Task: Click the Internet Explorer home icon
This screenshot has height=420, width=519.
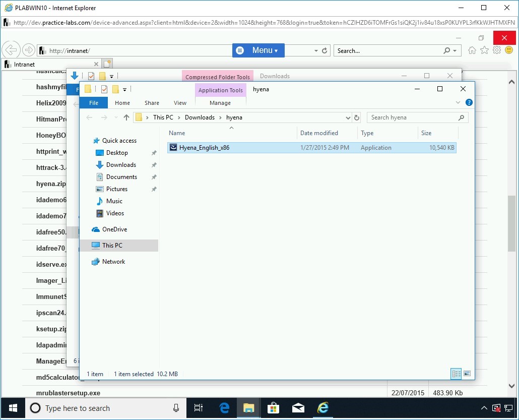Action: (472, 50)
